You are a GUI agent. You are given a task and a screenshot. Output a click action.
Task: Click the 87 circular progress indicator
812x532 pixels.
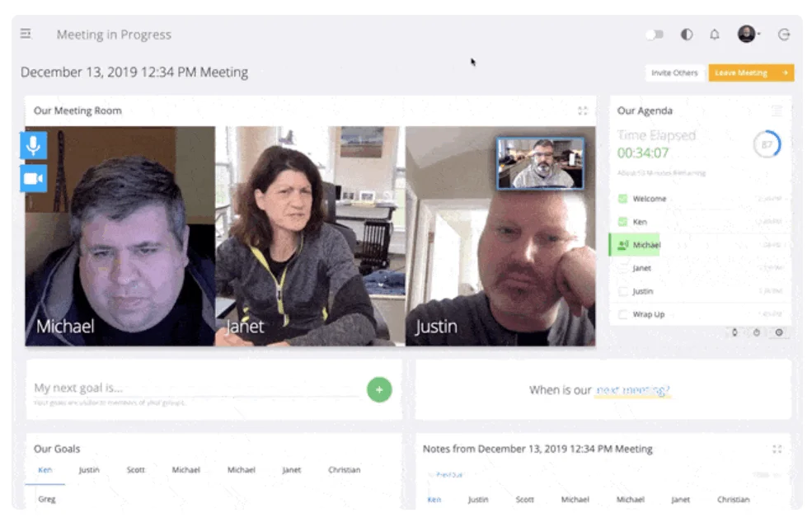pos(767,144)
